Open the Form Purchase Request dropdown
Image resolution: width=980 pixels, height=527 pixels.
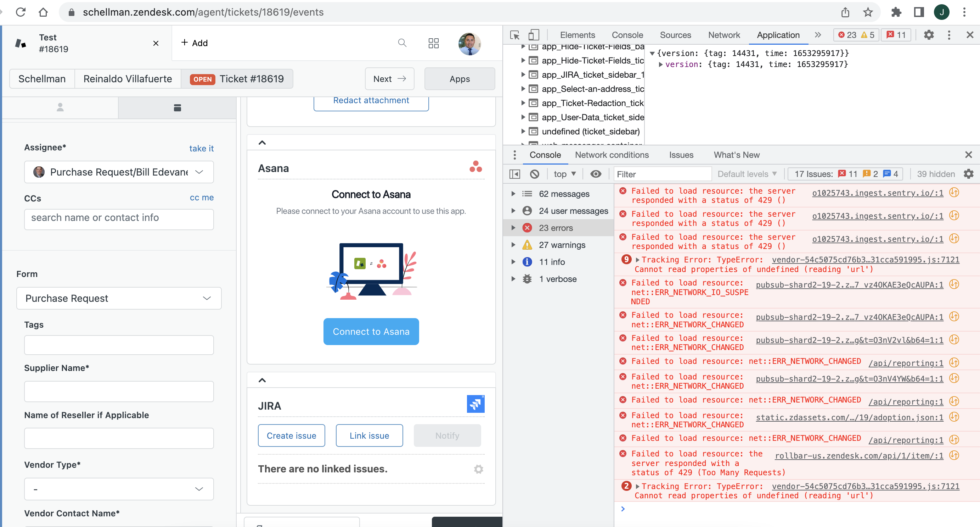click(119, 298)
